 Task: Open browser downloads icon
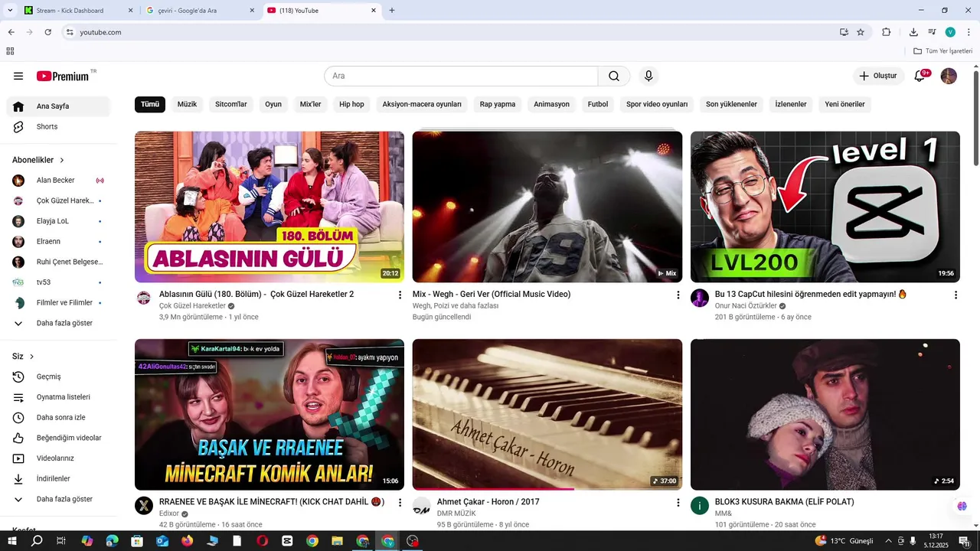913,32
